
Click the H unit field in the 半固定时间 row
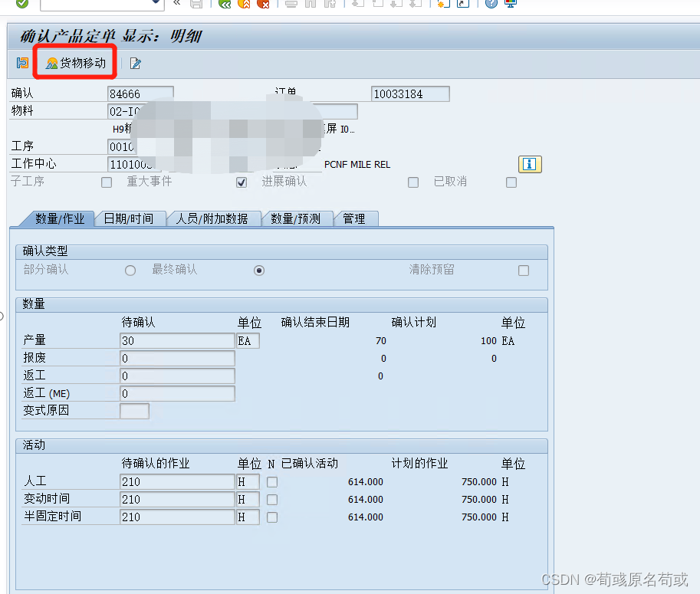point(248,517)
